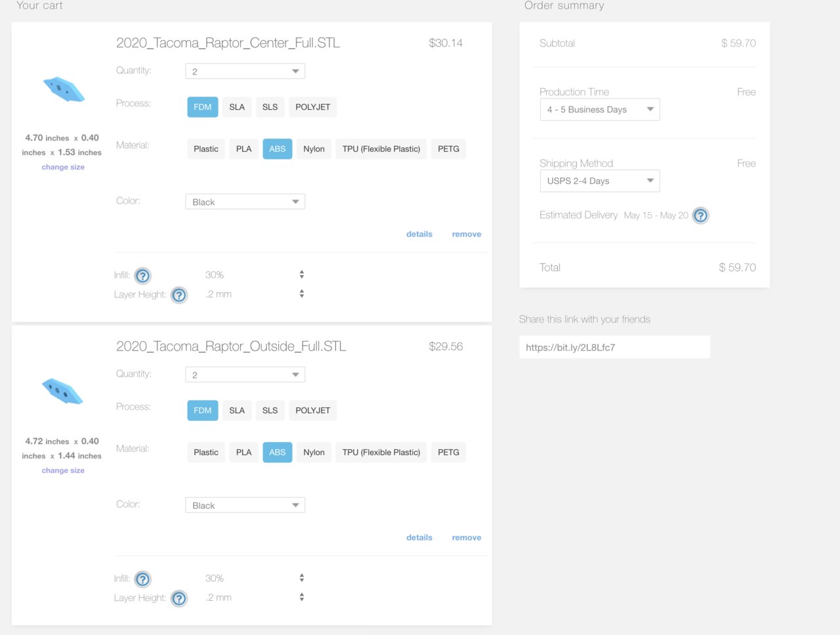840x635 pixels.
Task: Click the $30.14 item price
Action: coord(446,43)
